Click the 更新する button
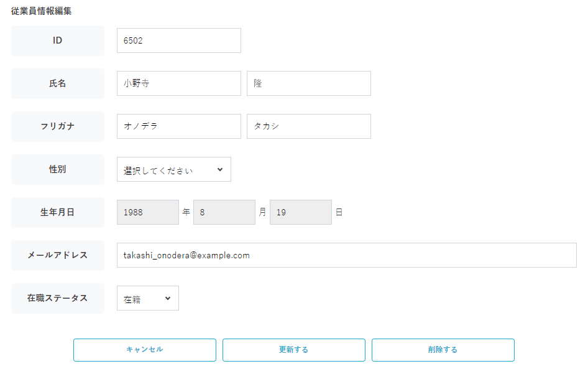 293,350
